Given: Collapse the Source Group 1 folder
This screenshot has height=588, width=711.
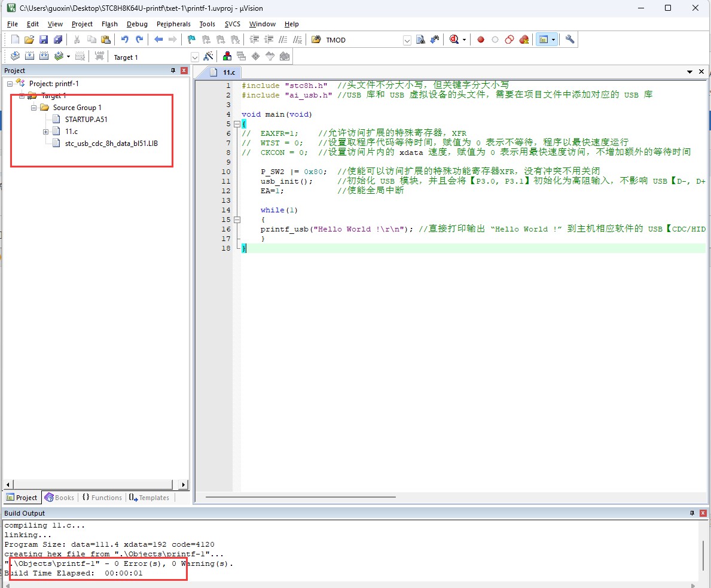Looking at the screenshot, I should coord(33,108).
